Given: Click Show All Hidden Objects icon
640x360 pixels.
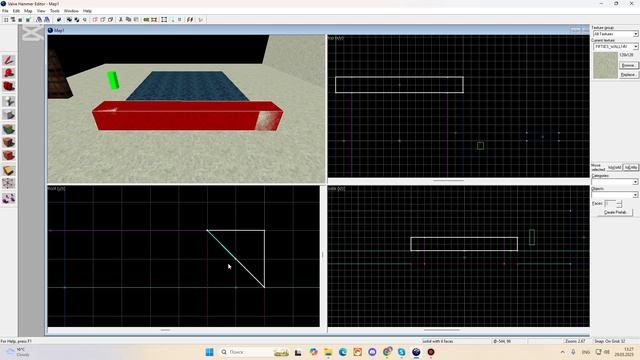Looking at the screenshot, I should (x=111, y=20).
